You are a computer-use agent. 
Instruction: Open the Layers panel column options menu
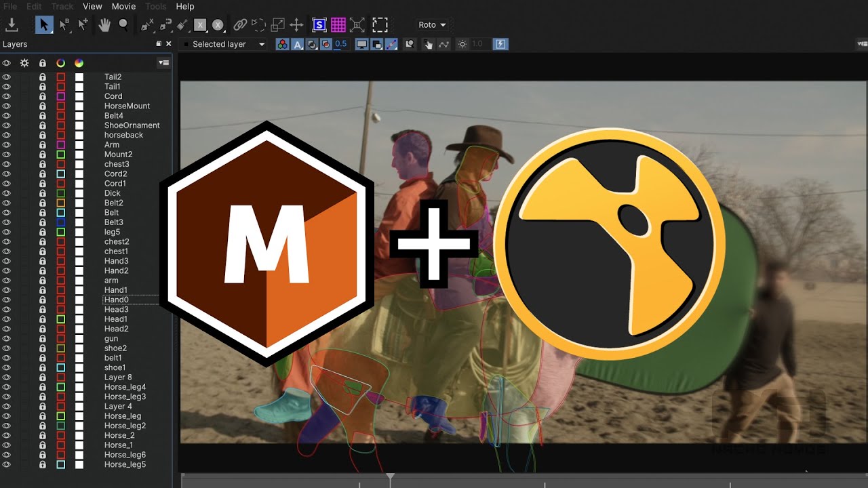163,63
